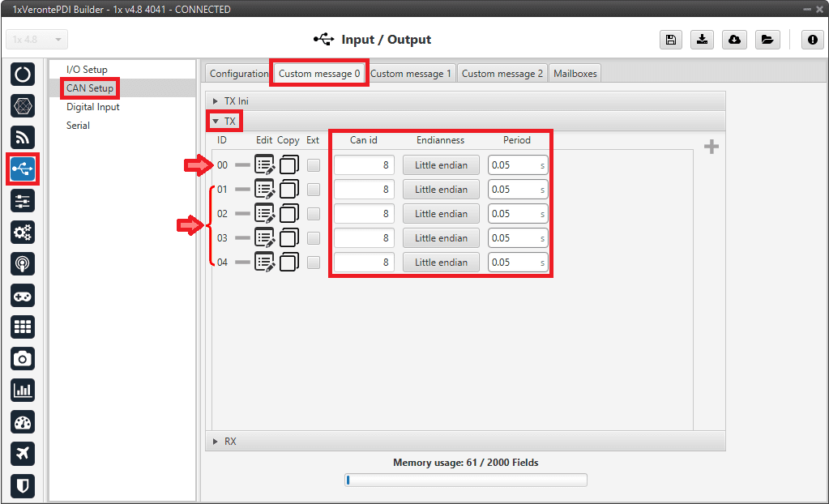Copy message 02 using its Copy icon
The image size is (829, 504).
[x=289, y=214]
